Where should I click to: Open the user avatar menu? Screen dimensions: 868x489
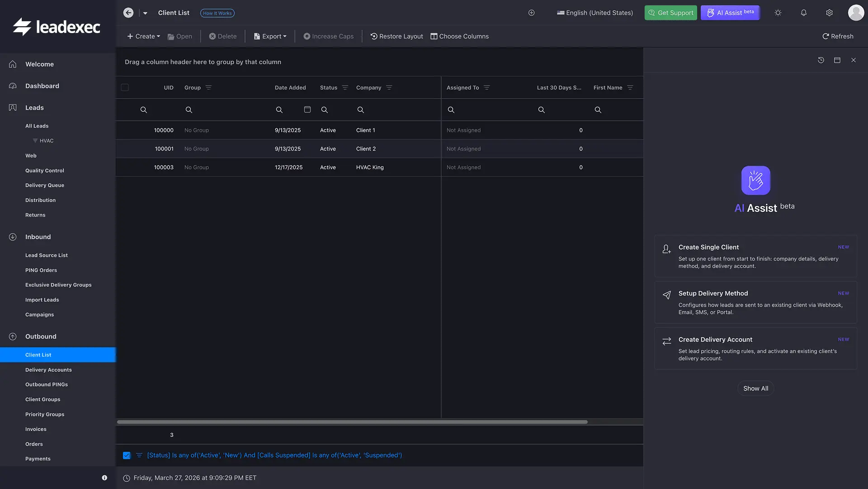856,13
